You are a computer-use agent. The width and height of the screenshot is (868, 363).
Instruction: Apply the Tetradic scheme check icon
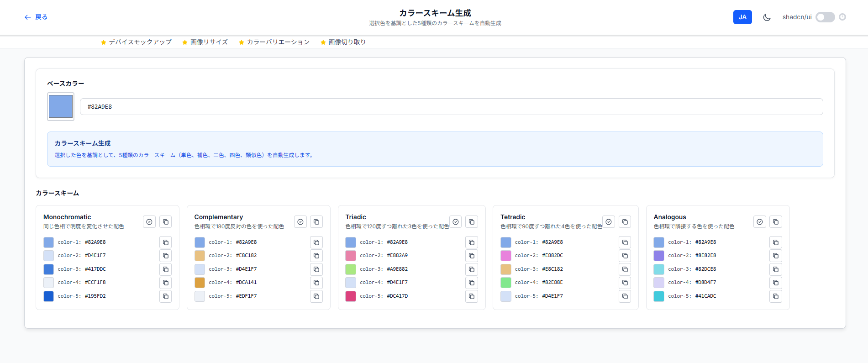pyautogui.click(x=609, y=222)
